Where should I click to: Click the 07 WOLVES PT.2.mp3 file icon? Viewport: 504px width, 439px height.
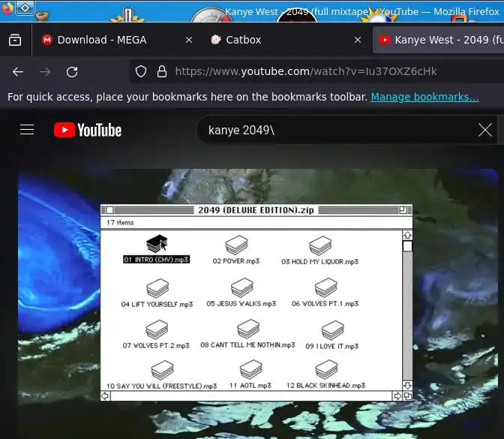[x=157, y=329]
